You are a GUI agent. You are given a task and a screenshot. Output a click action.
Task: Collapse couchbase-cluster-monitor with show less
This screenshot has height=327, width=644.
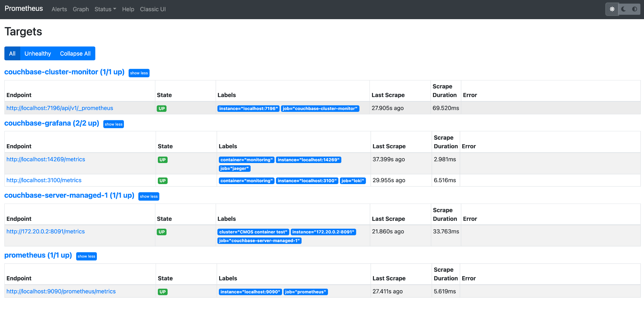click(x=139, y=73)
